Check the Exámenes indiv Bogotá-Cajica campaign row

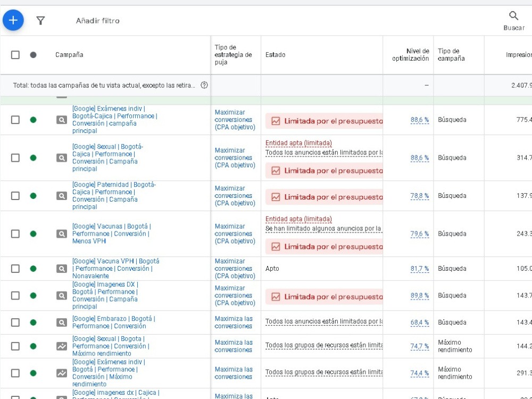(15, 120)
